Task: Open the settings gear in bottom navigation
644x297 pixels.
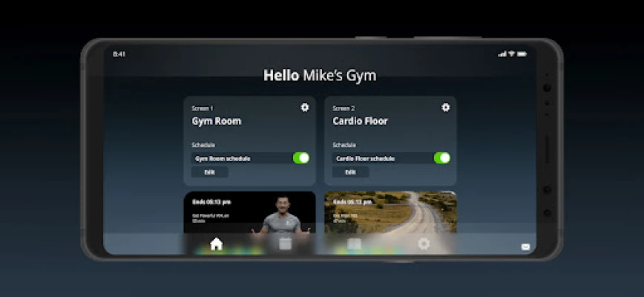Action: 424,244
